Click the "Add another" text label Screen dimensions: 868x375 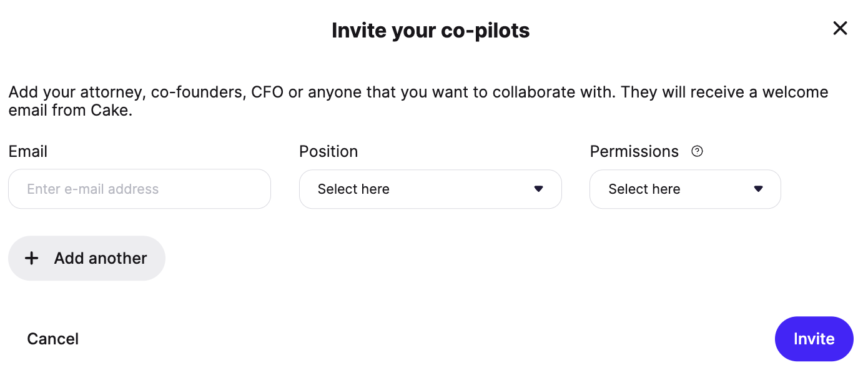(101, 258)
